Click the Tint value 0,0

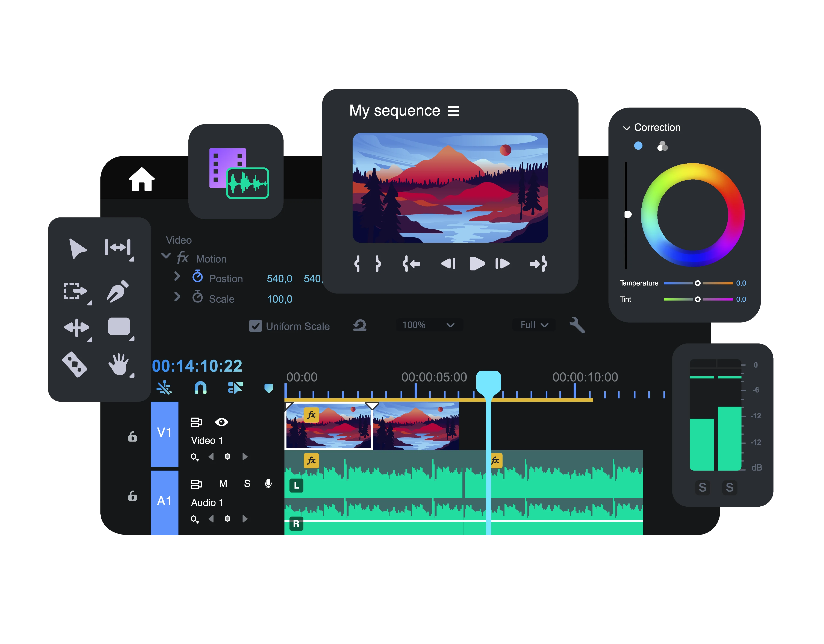pos(741,299)
